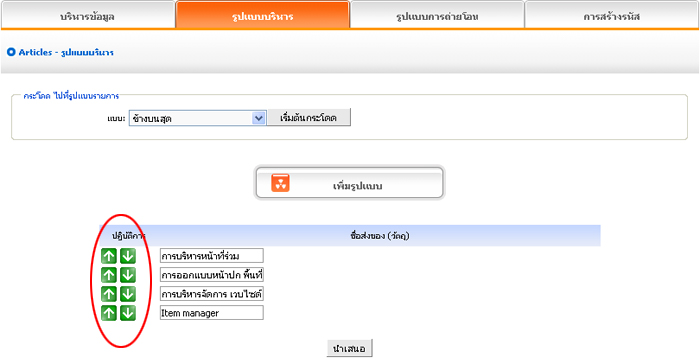Click the กระโดด ไปที่รูปแบบรายการ legend text
The height and width of the screenshot is (364, 700).
tap(71, 96)
